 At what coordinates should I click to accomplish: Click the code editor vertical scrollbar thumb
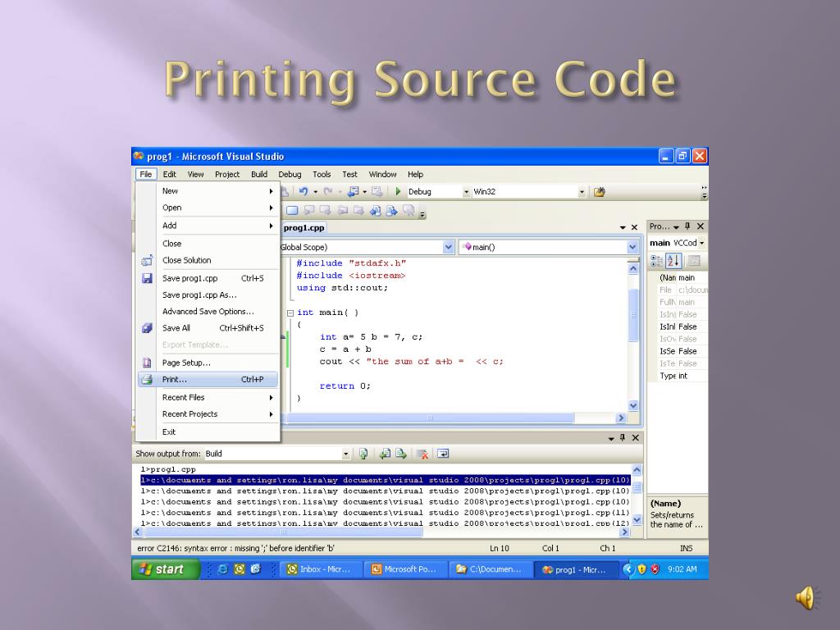632,315
